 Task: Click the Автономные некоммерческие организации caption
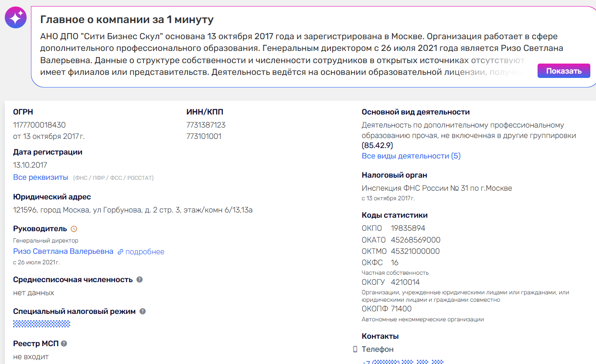(x=423, y=319)
